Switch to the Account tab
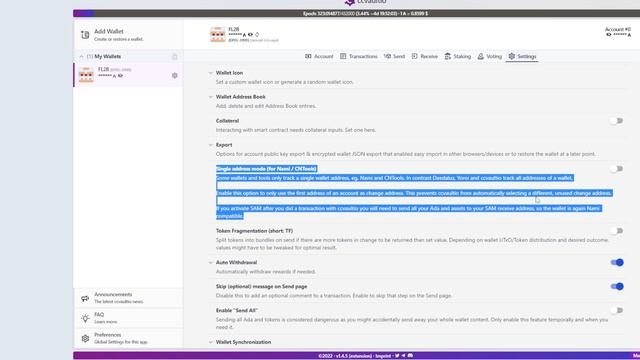Image resolution: width=640 pixels, height=360 pixels. [x=319, y=56]
